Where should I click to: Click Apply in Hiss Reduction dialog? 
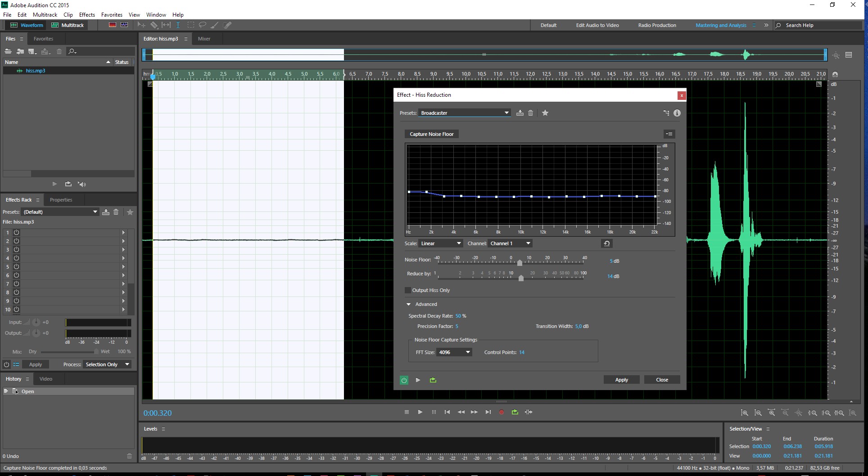(621, 380)
